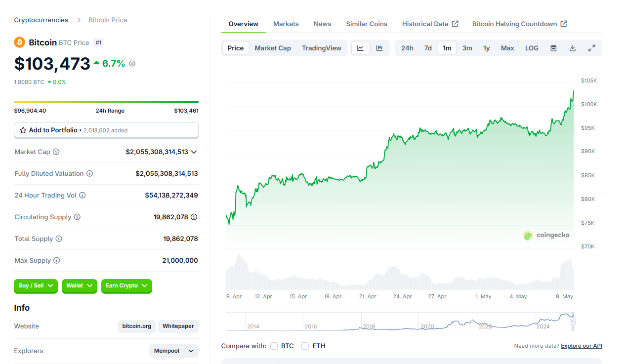Open the calendar date range picker
Screen dimensions: 627x364
[x=553, y=48]
